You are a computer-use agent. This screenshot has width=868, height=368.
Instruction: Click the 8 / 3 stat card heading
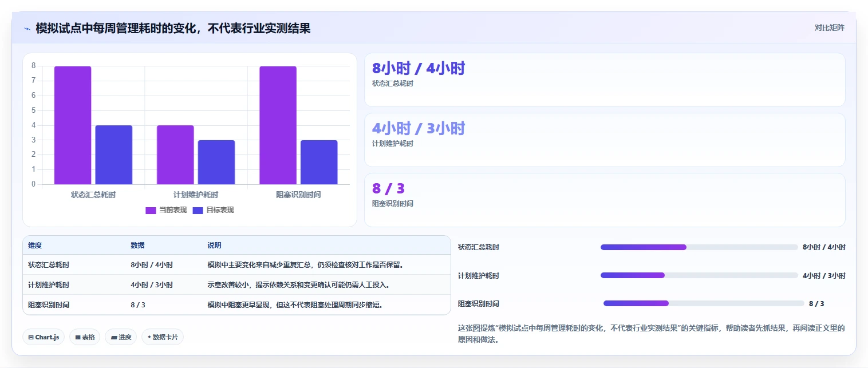(388, 188)
